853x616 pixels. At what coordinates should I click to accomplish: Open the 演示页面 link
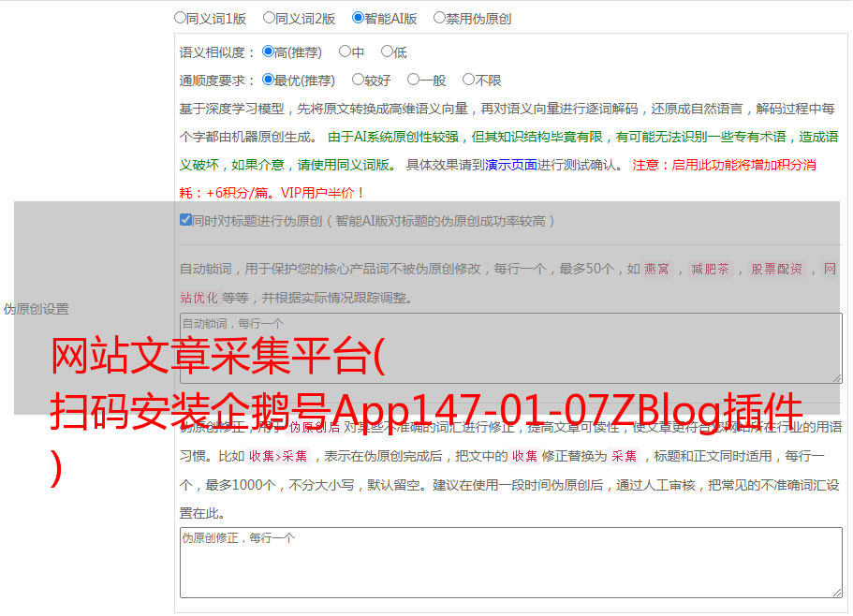click(x=511, y=165)
